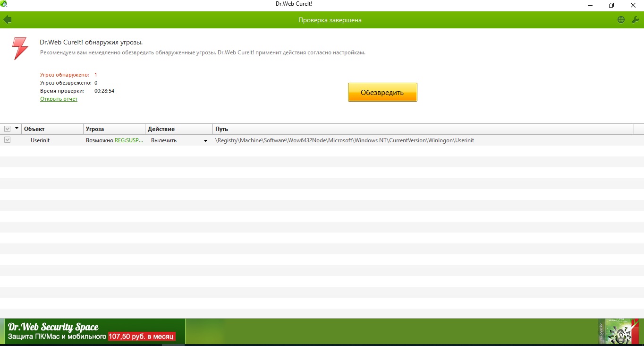Viewport: 644px width, 346px height.
Task: Uncheck the Userinit row checkbox
Action: tap(7, 140)
